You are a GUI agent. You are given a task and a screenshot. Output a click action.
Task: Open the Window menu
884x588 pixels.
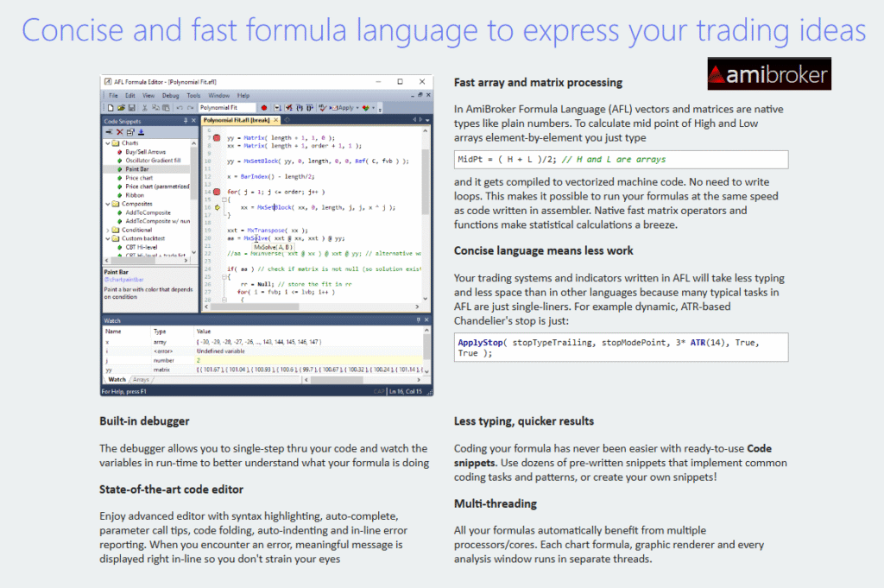(218, 95)
